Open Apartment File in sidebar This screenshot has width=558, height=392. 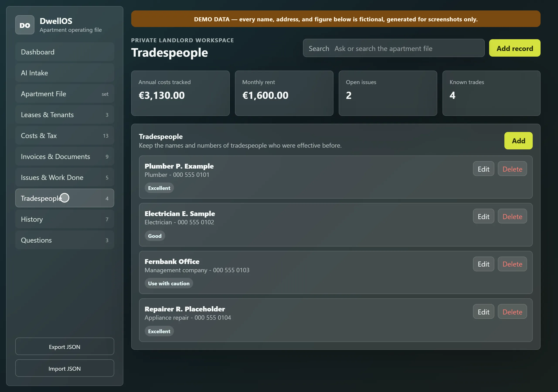click(x=65, y=94)
